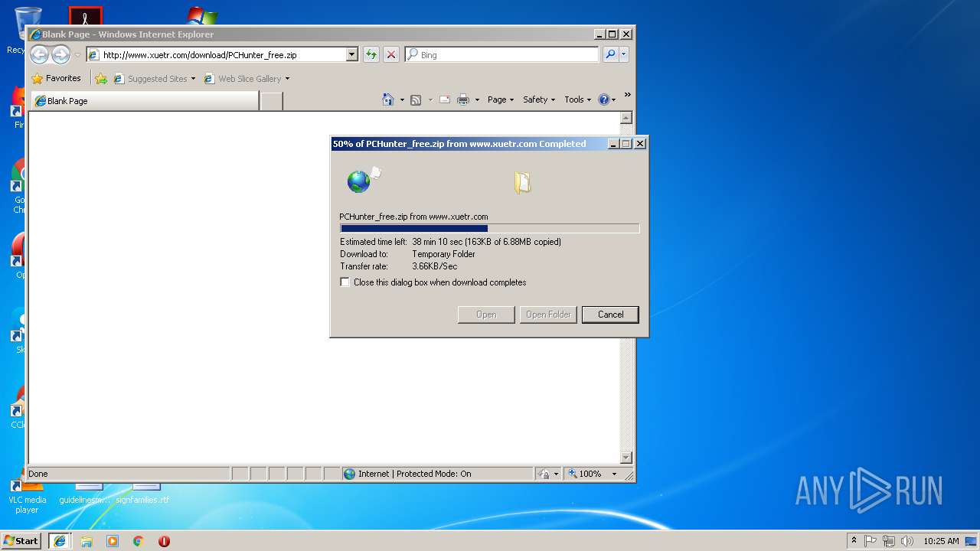Open the Page menu
980x551 pixels.
pyautogui.click(x=501, y=99)
